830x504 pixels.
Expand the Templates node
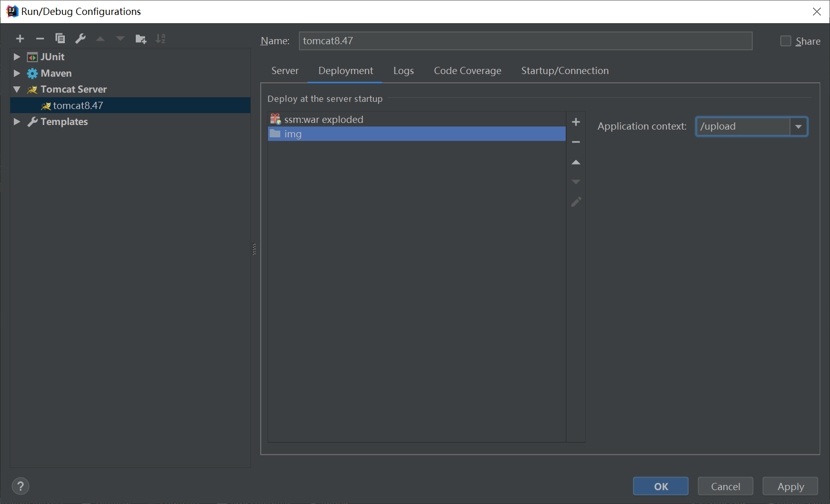17,121
